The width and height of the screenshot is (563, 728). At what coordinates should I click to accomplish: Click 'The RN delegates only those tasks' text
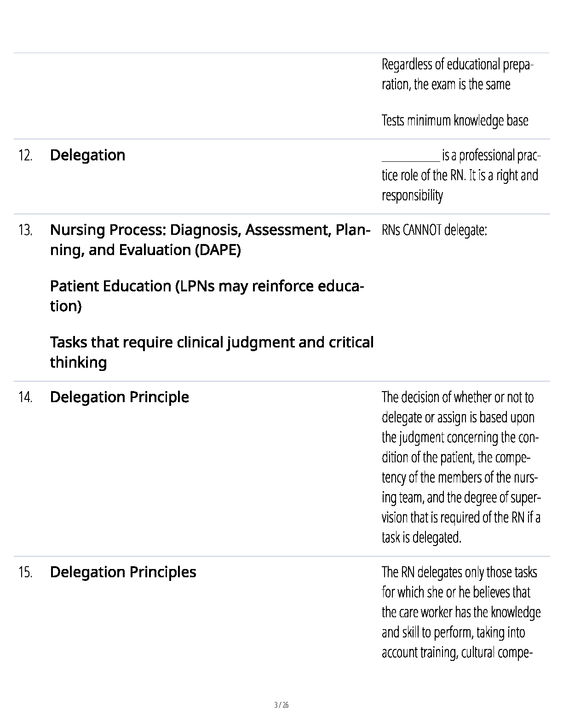pos(460,572)
